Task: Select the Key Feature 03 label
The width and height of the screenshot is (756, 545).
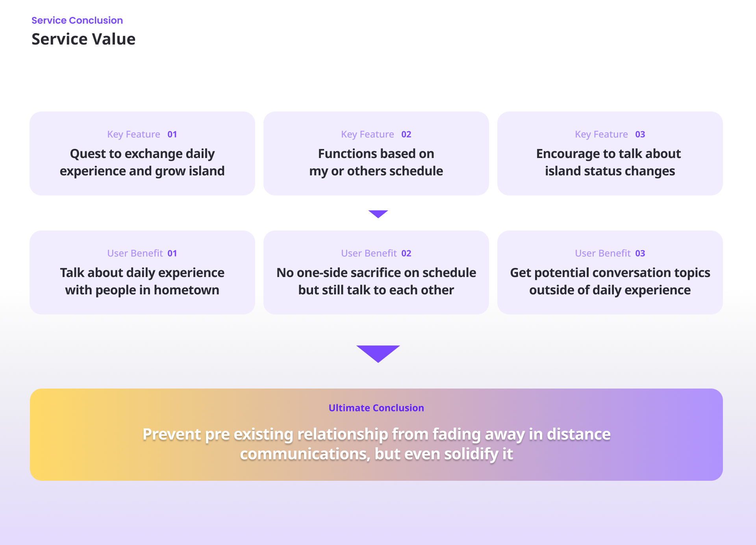Action: 610,134
